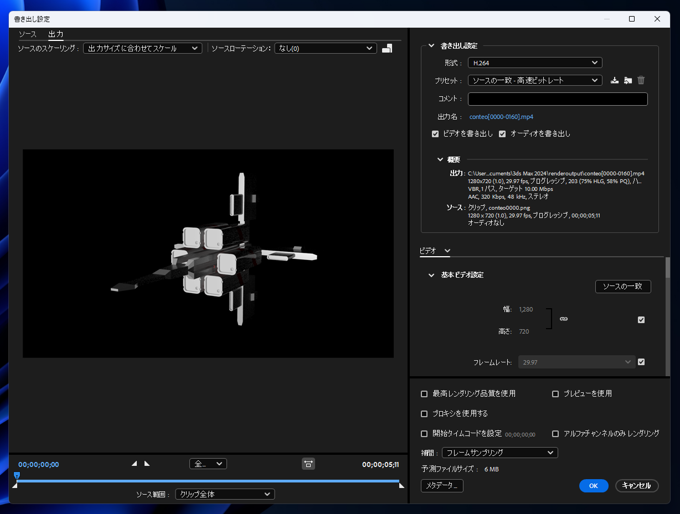Click the import preset icon
Image resolution: width=680 pixels, height=514 pixels.
tap(628, 80)
